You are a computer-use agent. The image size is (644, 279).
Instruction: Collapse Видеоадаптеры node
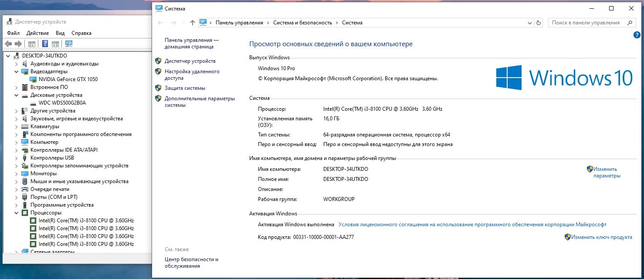pyautogui.click(x=17, y=71)
